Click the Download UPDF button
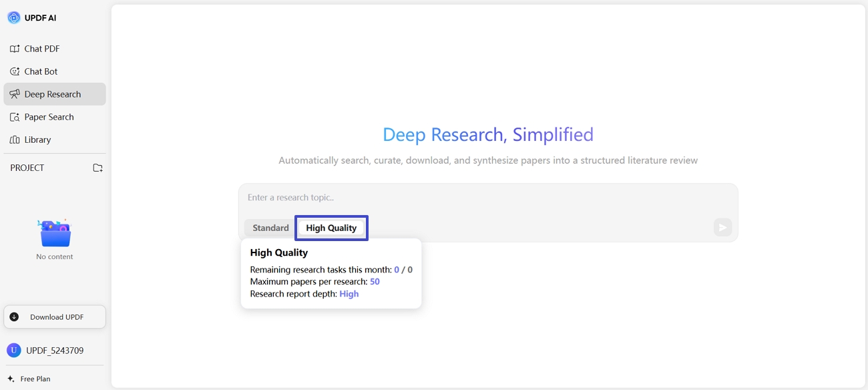The image size is (868, 390). (55, 317)
